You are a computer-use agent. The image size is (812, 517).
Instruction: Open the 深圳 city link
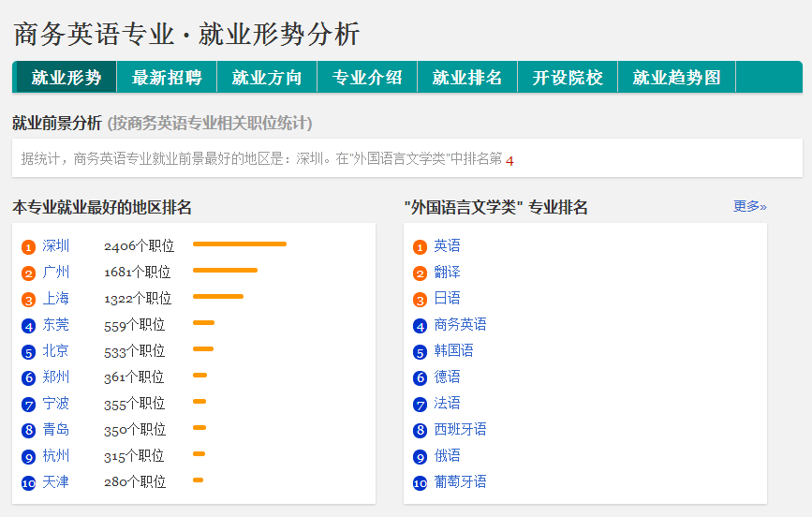56,245
